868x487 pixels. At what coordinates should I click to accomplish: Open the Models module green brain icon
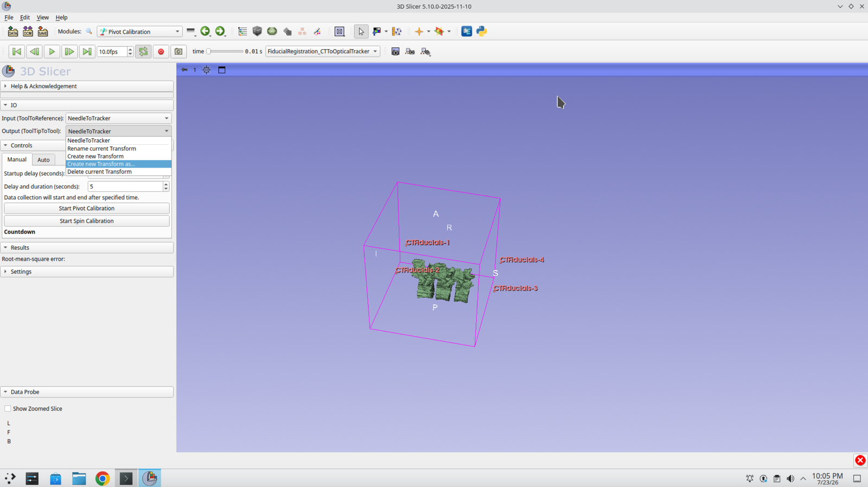point(272,31)
